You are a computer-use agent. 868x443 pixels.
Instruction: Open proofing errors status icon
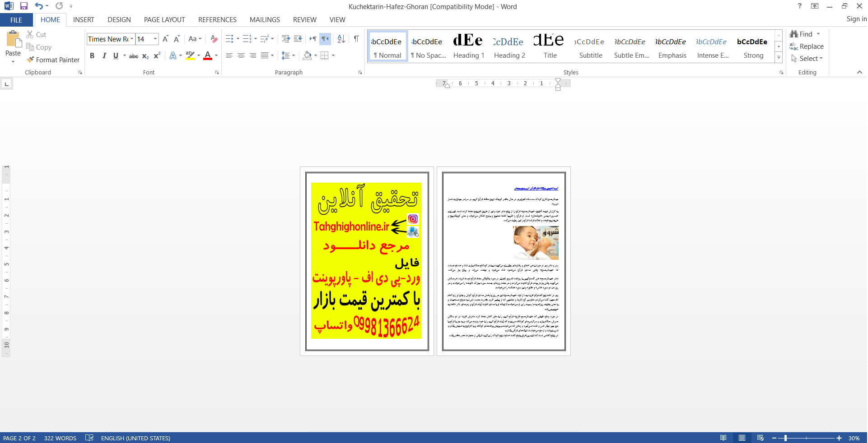point(89,438)
